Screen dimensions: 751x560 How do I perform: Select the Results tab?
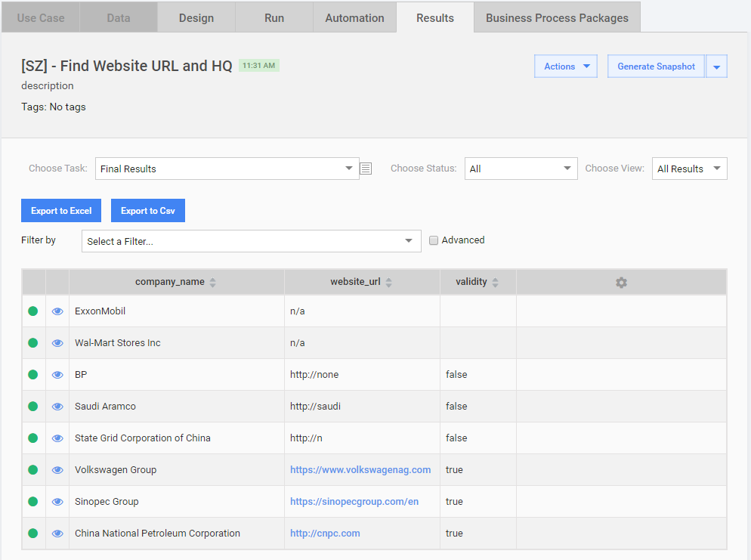[x=435, y=17]
